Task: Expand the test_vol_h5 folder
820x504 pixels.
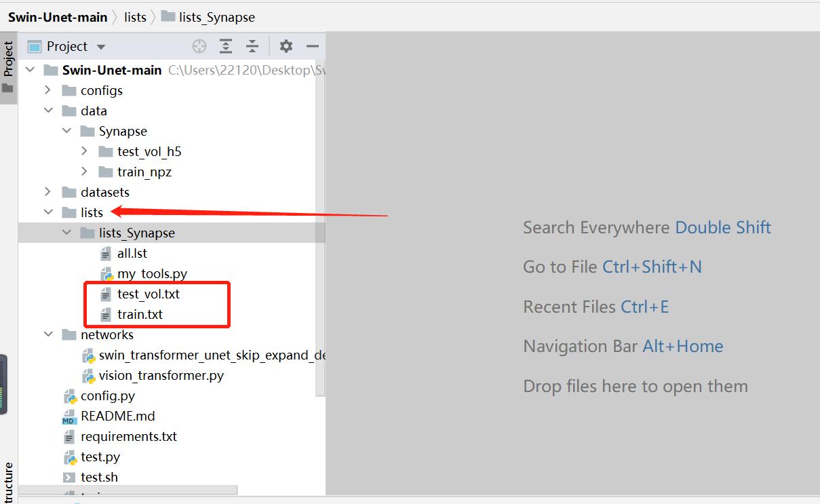Action: tap(85, 151)
